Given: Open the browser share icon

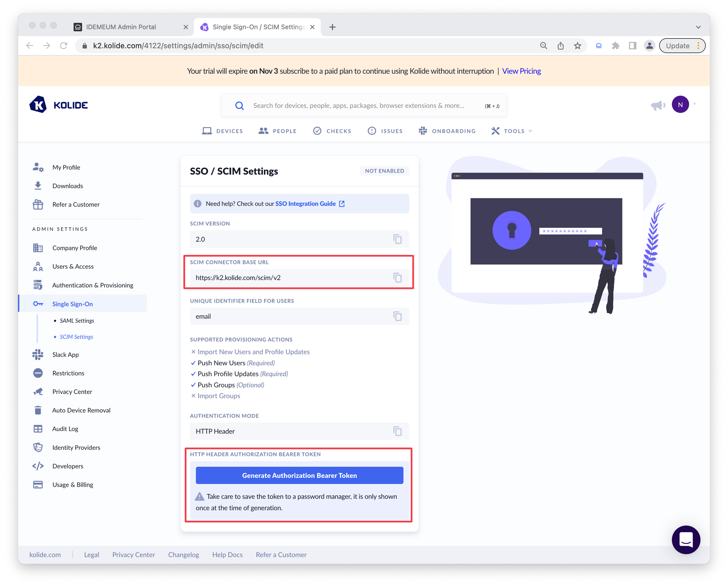Looking at the screenshot, I should coord(561,46).
